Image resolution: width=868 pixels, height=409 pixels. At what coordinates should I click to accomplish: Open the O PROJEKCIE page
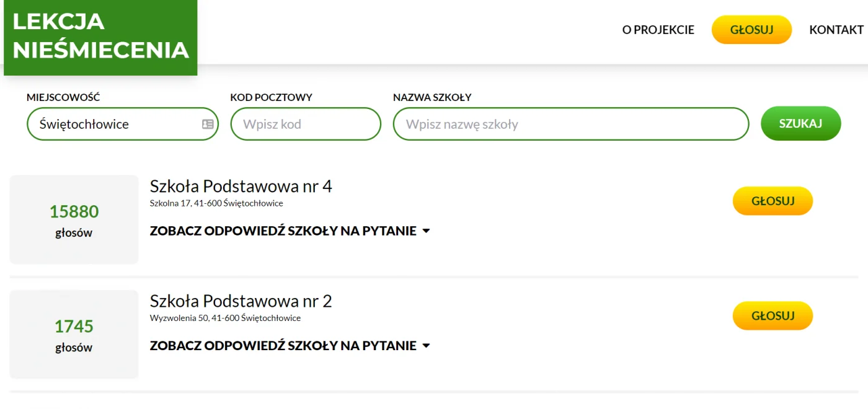coord(658,30)
